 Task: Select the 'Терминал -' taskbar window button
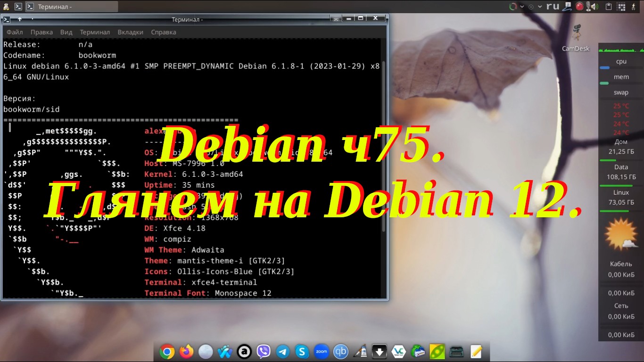pyautogui.click(x=71, y=6)
